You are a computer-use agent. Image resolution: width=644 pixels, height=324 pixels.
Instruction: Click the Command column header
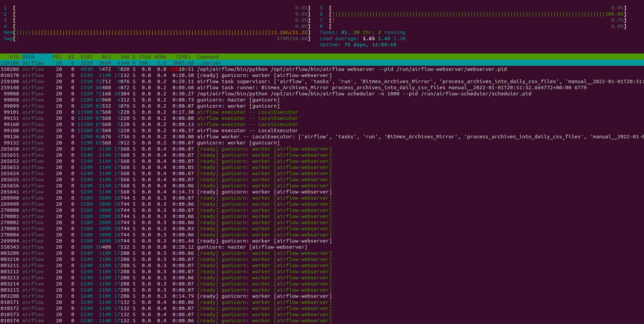208,57
